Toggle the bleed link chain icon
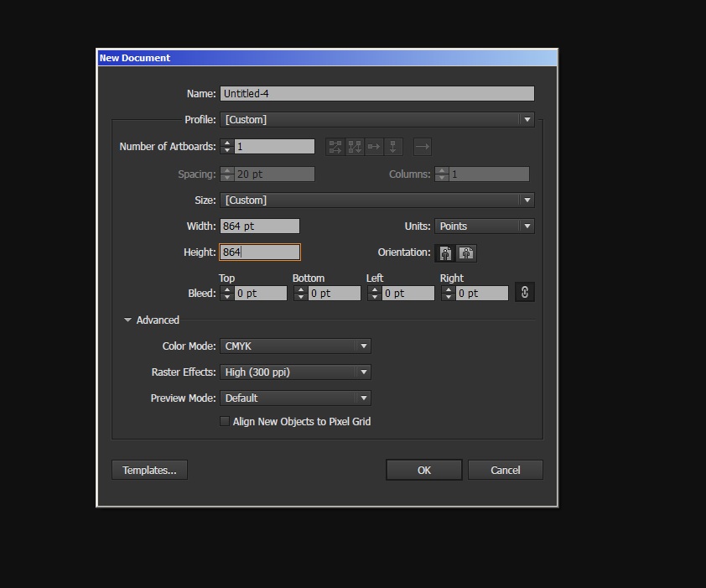706x588 pixels. point(525,292)
